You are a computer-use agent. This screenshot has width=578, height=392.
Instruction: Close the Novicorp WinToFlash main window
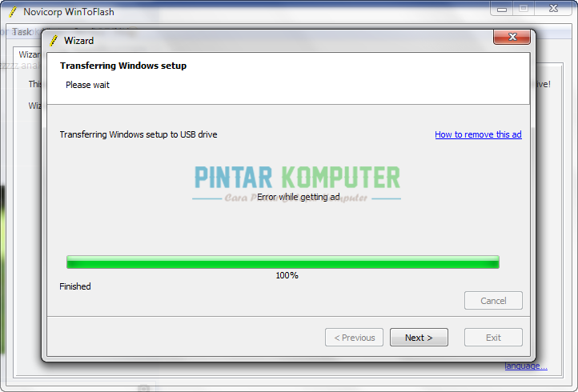pyautogui.click(x=553, y=9)
